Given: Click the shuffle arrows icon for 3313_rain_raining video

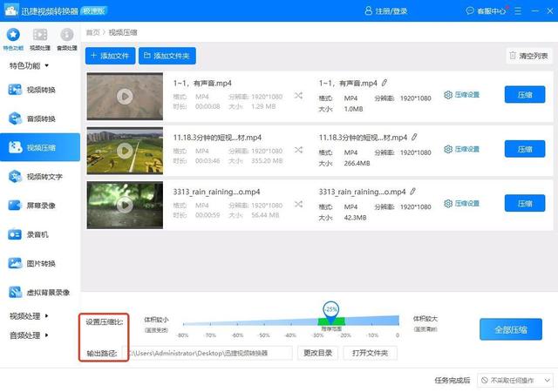Looking at the screenshot, I should (298, 204).
